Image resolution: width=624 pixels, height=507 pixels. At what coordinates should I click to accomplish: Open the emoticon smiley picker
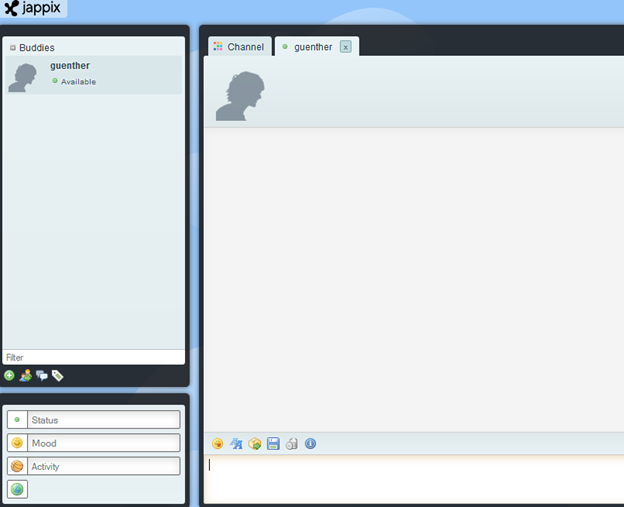pos(218,443)
